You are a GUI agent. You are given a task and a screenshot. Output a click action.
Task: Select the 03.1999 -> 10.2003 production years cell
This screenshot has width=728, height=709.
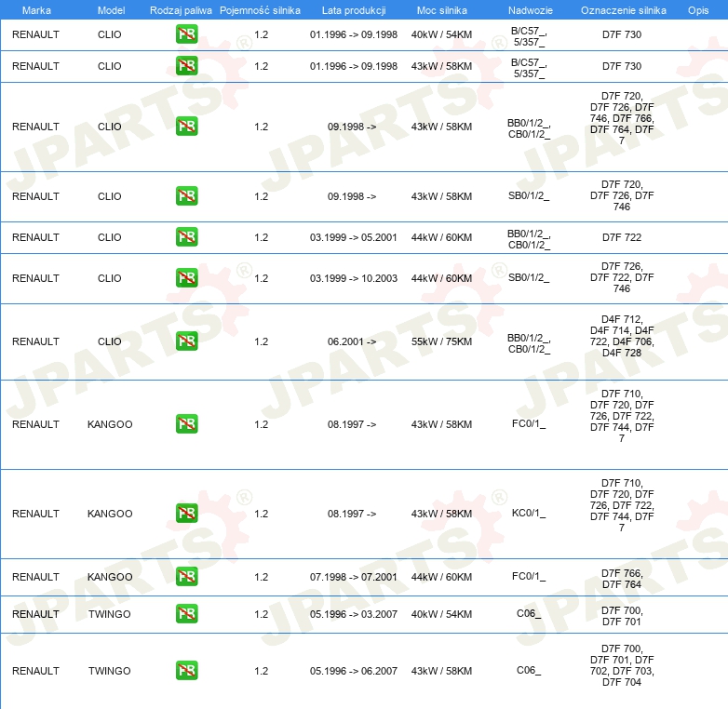coord(354,278)
